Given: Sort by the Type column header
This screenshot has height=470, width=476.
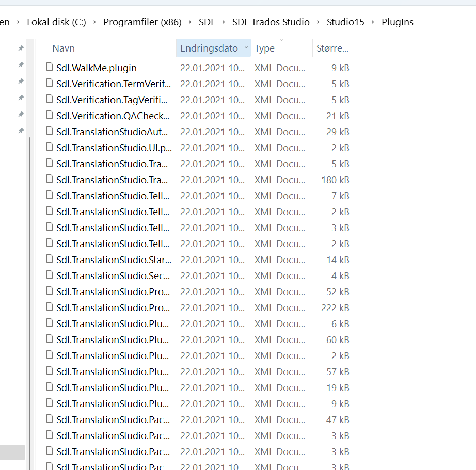Looking at the screenshot, I should pos(264,48).
